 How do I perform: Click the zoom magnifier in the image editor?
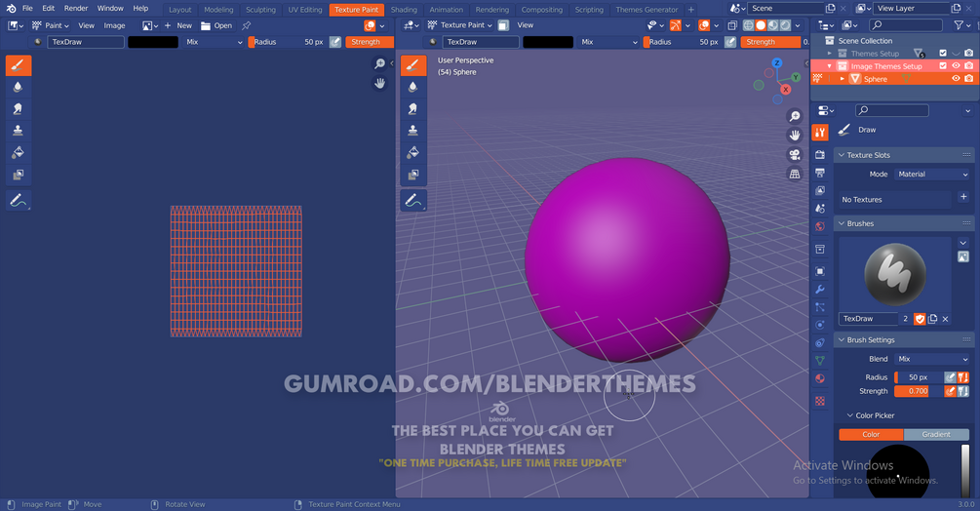[x=379, y=63]
